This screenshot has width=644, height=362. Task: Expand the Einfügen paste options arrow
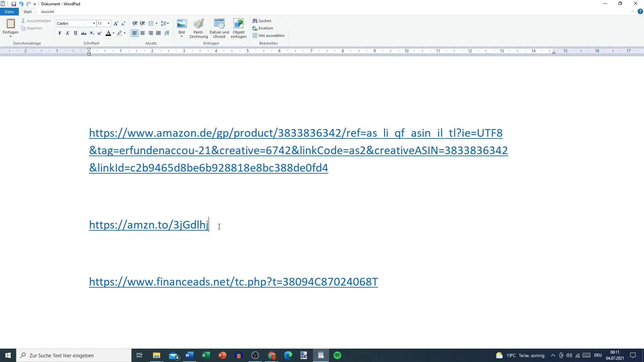tap(10, 36)
